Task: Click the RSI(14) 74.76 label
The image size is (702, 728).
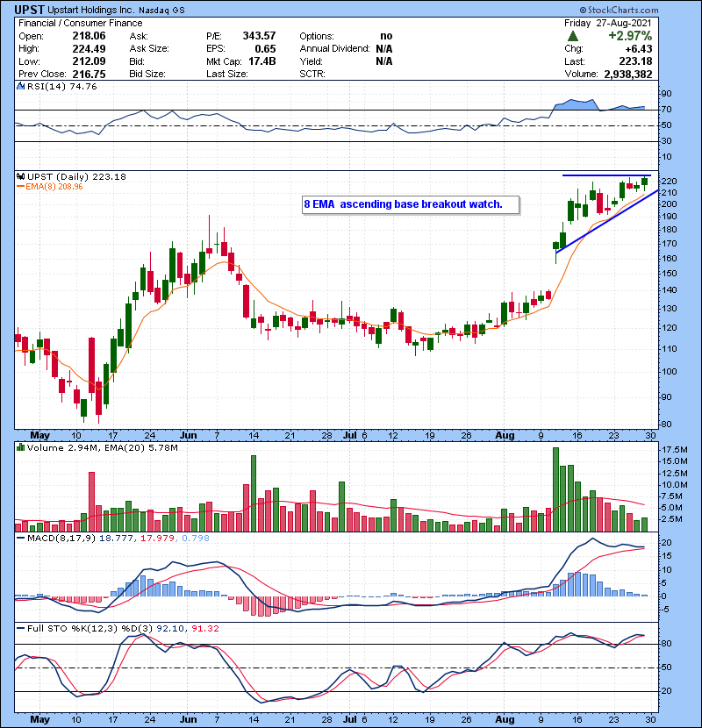Action: pyautogui.click(x=61, y=87)
